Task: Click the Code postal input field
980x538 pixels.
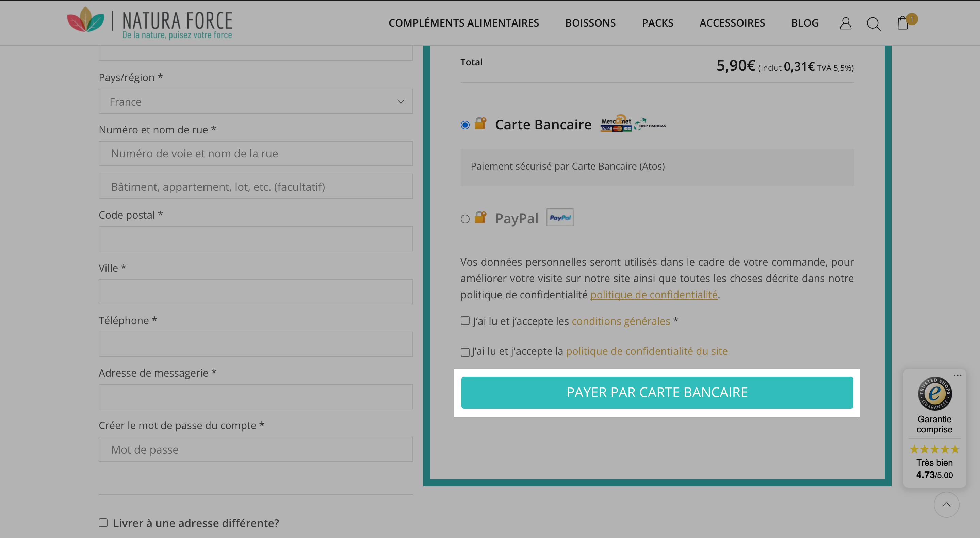Action: click(x=256, y=239)
